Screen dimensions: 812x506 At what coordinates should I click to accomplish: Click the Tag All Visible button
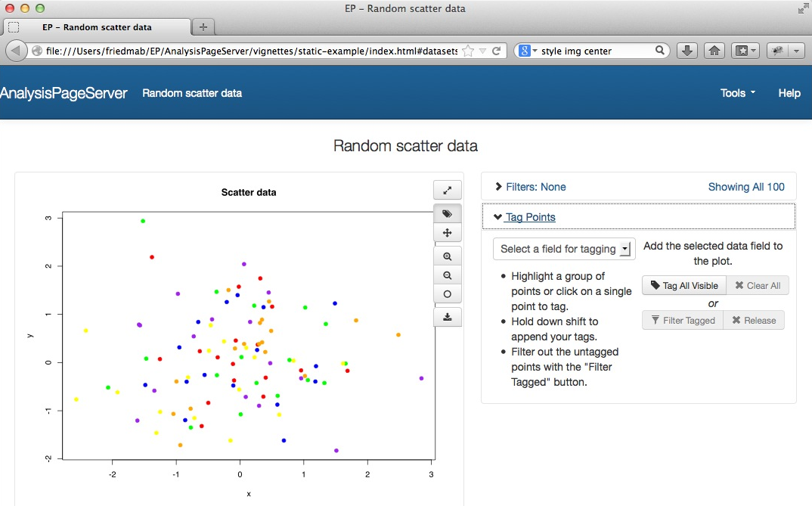pos(684,285)
